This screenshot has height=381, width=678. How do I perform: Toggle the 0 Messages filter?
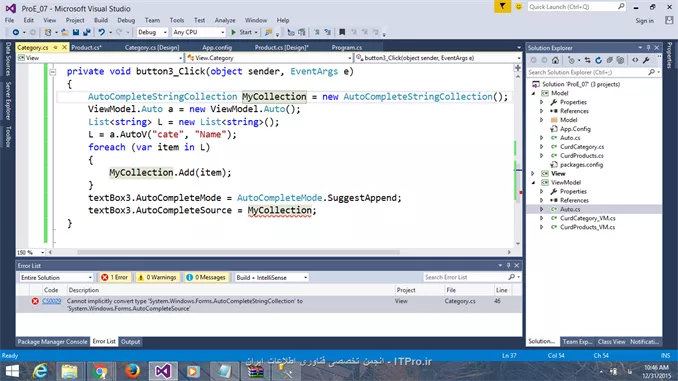coord(206,277)
